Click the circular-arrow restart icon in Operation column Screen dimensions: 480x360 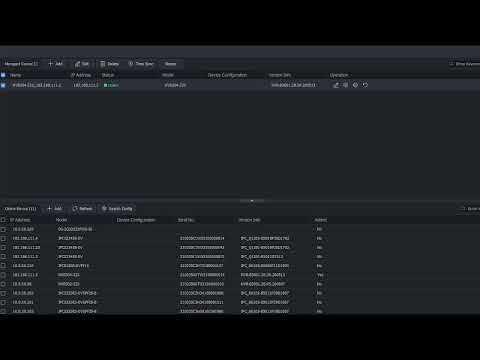tap(365, 85)
